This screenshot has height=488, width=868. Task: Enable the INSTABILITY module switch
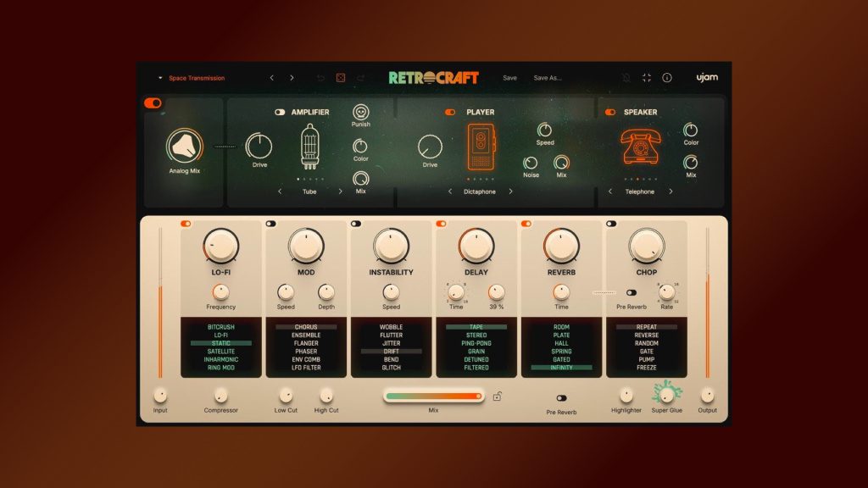coord(356,224)
